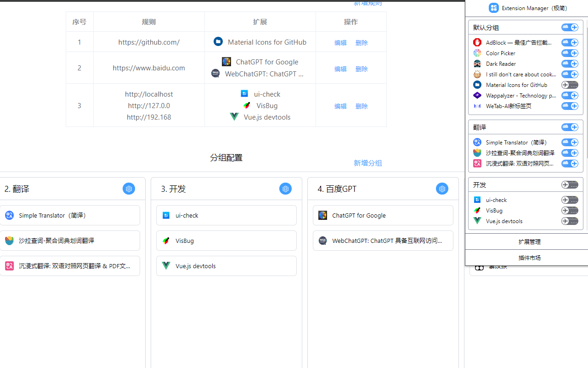Click ChatGPT for Google icon in rule 2

226,62
